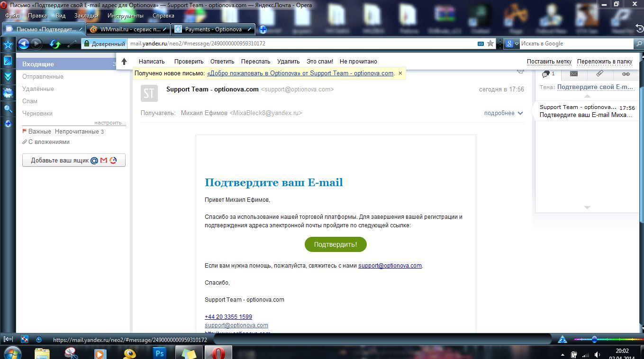Click Написать to compose mail
Viewport: 644px width, 359px height.
click(x=152, y=62)
